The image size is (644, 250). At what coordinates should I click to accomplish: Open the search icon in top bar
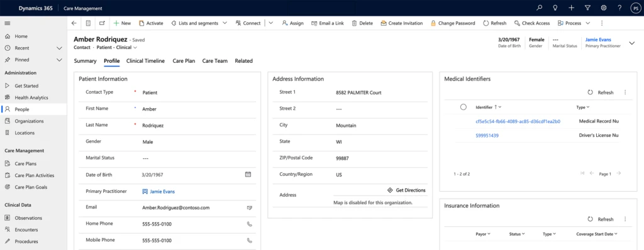(539, 8)
